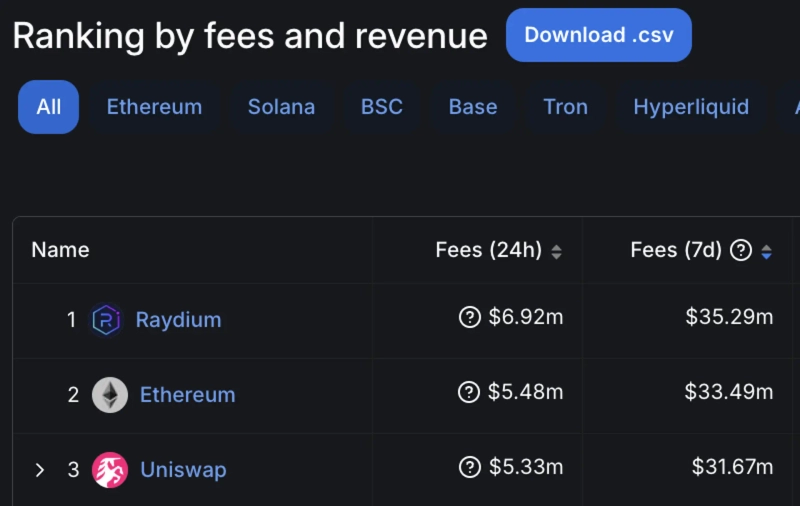Choose the BSC chain filter
This screenshot has height=506, width=800.
(381, 107)
